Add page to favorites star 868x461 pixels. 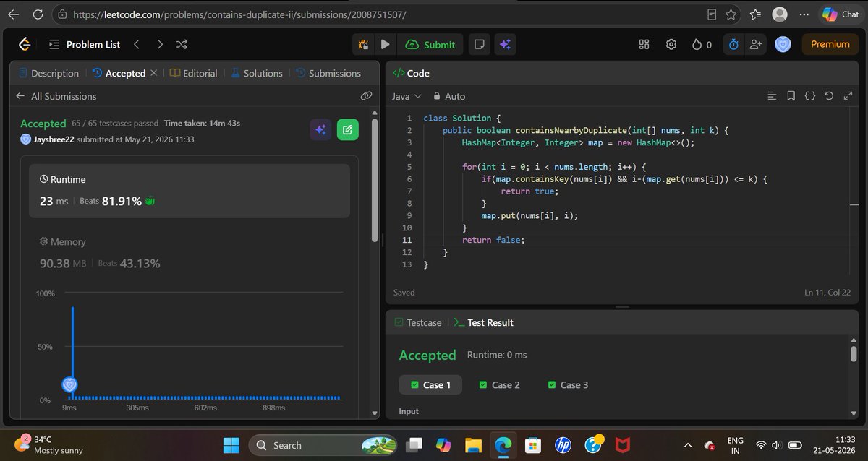[x=731, y=14]
